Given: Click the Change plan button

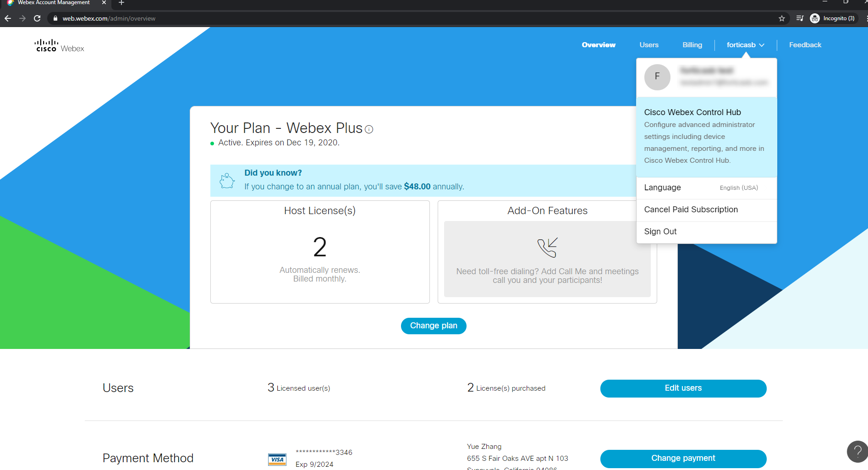Looking at the screenshot, I should (x=433, y=326).
